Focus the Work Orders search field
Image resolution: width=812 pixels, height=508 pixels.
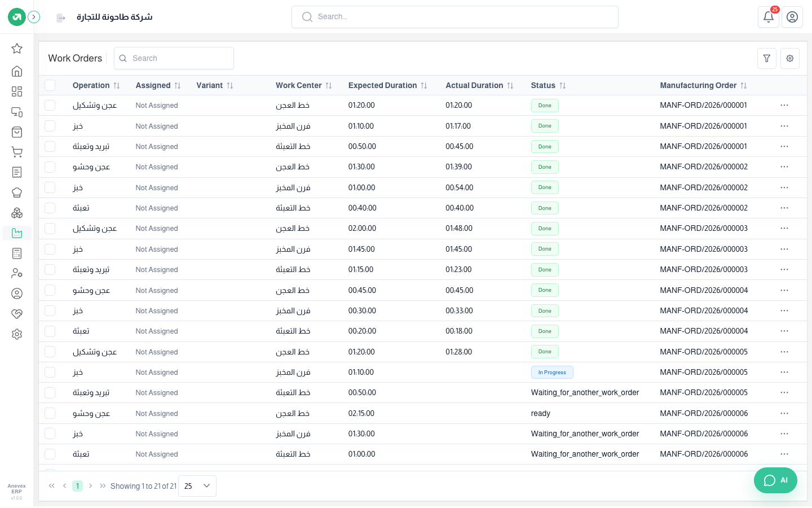point(174,58)
